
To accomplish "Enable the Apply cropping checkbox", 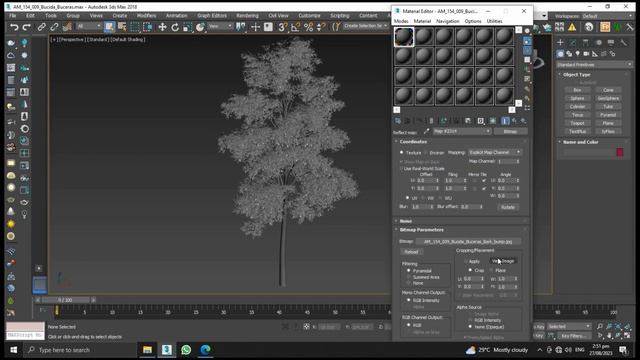I will click(466, 261).
